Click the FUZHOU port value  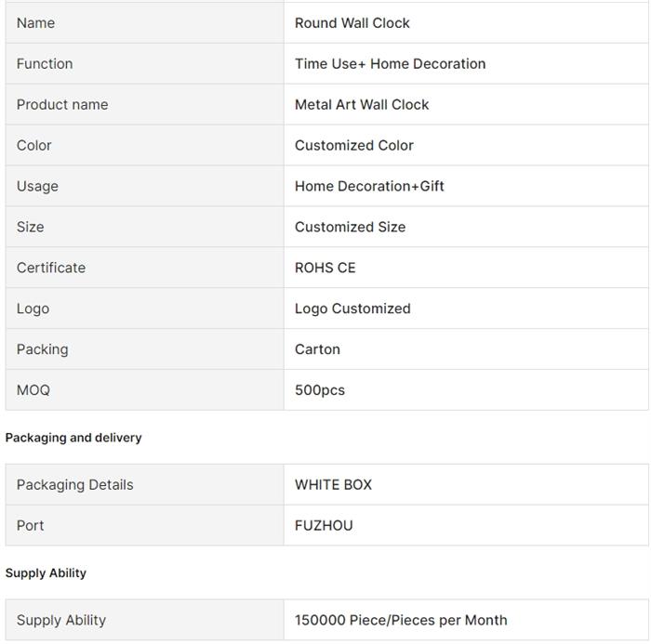pyautogui.click(x=324, y=525)
